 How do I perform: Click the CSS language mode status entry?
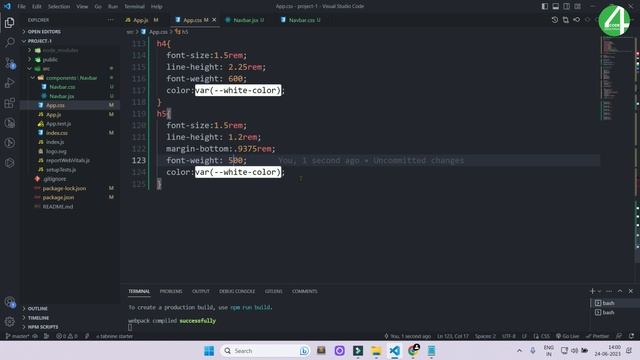click(542, 336)
